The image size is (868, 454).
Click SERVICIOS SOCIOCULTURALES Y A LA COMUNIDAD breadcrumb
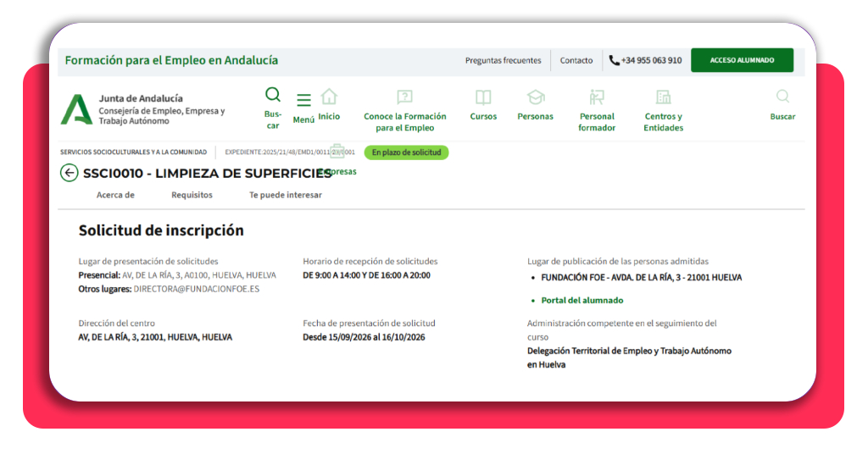click(133, 152)
